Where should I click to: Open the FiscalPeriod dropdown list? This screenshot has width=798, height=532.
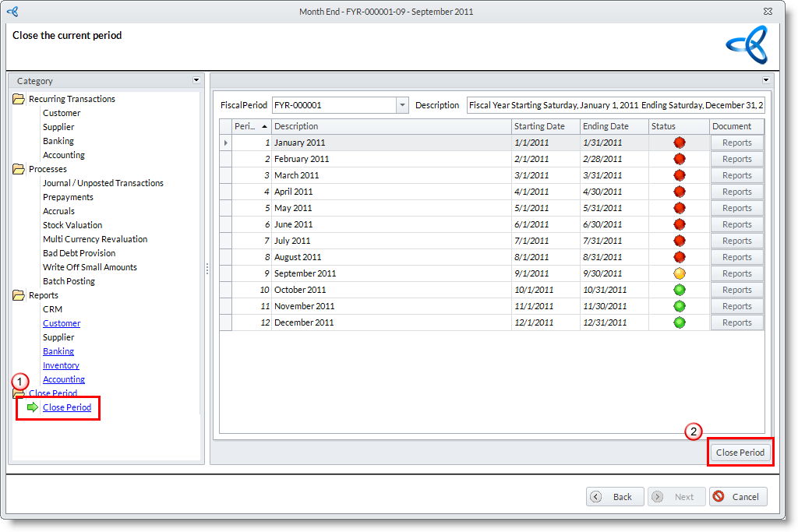tap(402, 105)
